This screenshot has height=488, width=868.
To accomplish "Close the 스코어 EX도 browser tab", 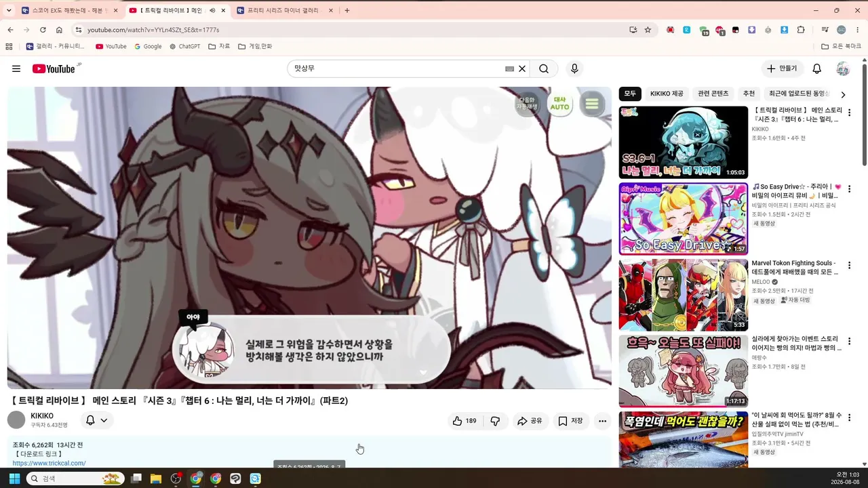I will coord(116,10).
